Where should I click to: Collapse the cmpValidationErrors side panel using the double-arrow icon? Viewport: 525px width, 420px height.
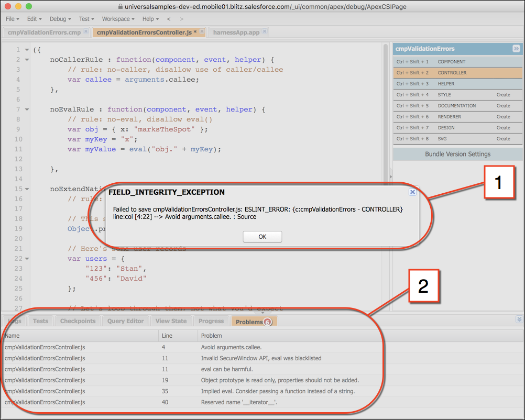[x=516, y=49]
